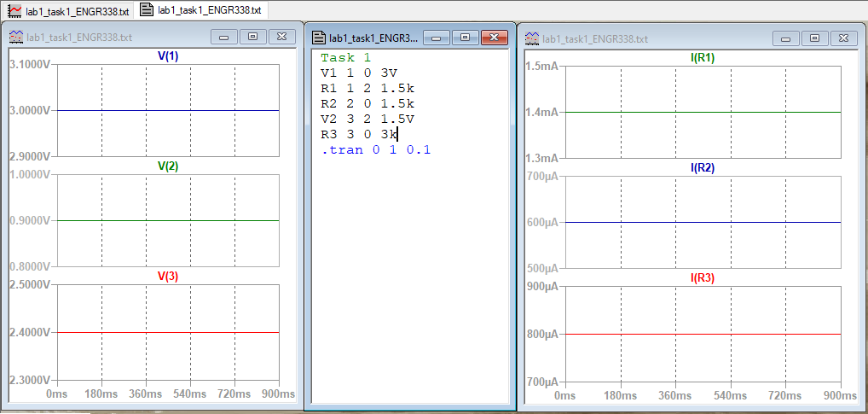Image resolution: width=868 pixels, height=414 pixels.
Task: Select the V(1) trace label
Action: click(168, 56)
